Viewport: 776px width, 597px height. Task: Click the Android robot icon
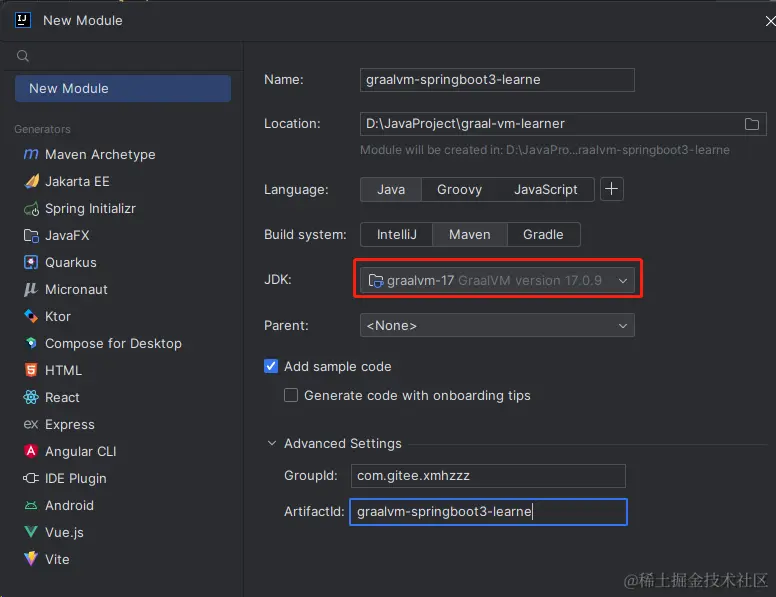point(31,505)
